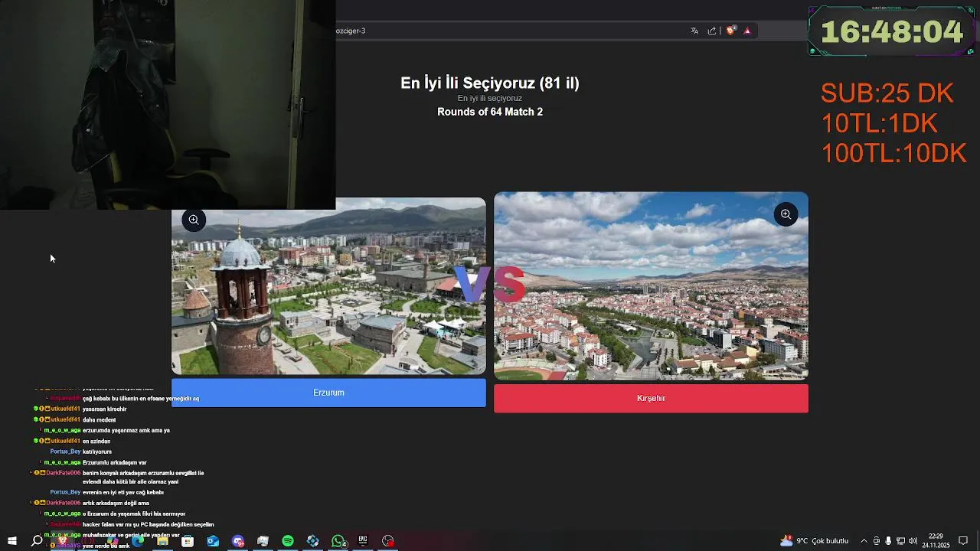Open the purple chat app taskbar icon
Viewport: 980px width, 551px height.
tap(238, 541)
